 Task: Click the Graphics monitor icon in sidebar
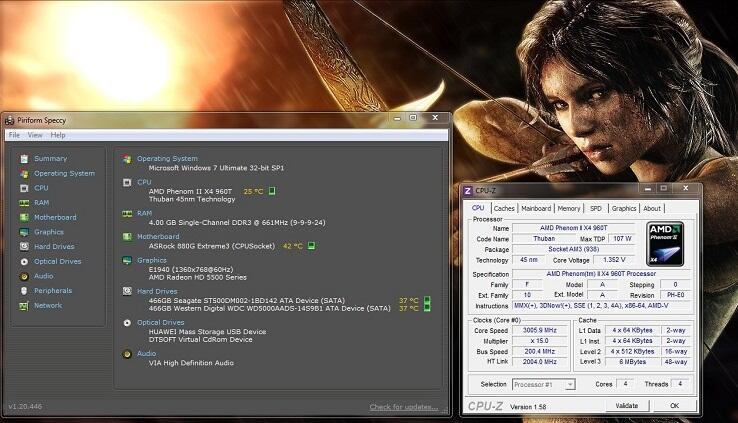click(24, 232)
